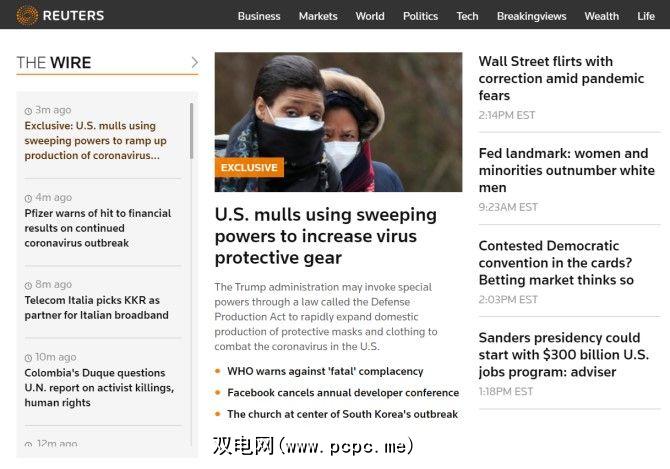Open headline U.S. mulls using sweeping powers

coord(326,236)
